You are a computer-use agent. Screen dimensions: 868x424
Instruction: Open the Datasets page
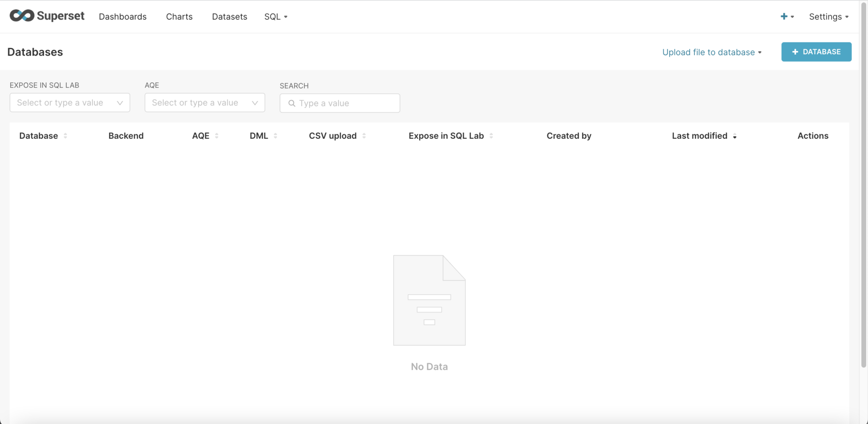pos(229,17)
